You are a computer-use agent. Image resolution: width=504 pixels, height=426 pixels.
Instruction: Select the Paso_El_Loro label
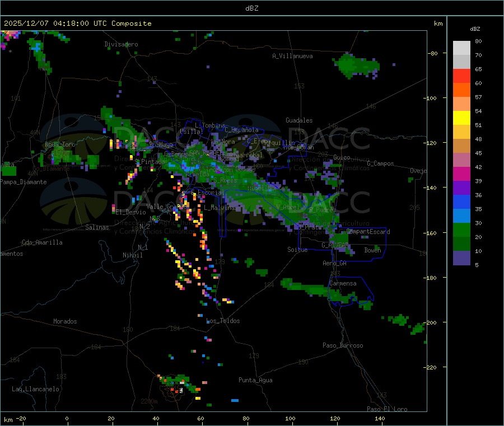[x=387, y=409]
